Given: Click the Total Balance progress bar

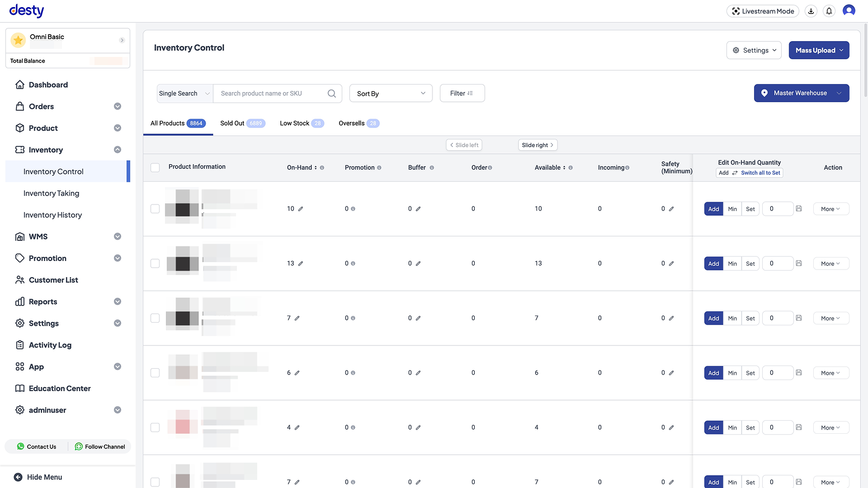Looking at the screenshot, I should click(x=108, y=61).
